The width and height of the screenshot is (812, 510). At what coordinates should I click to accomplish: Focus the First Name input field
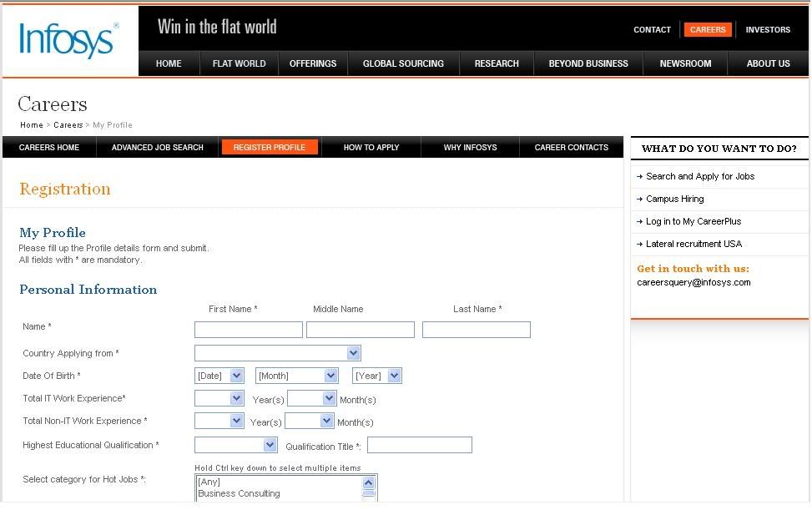pos(249,330)
